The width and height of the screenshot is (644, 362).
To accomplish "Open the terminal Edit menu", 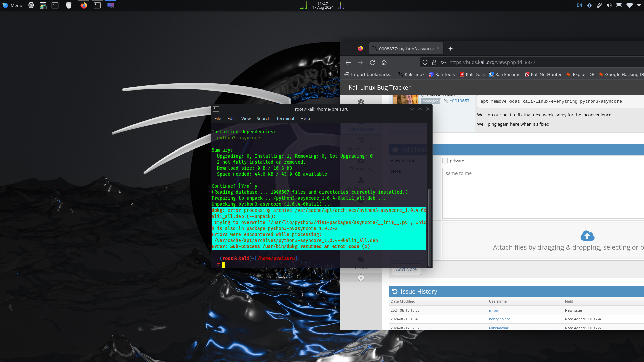I will pyautogui.click(x=231, y=119).
